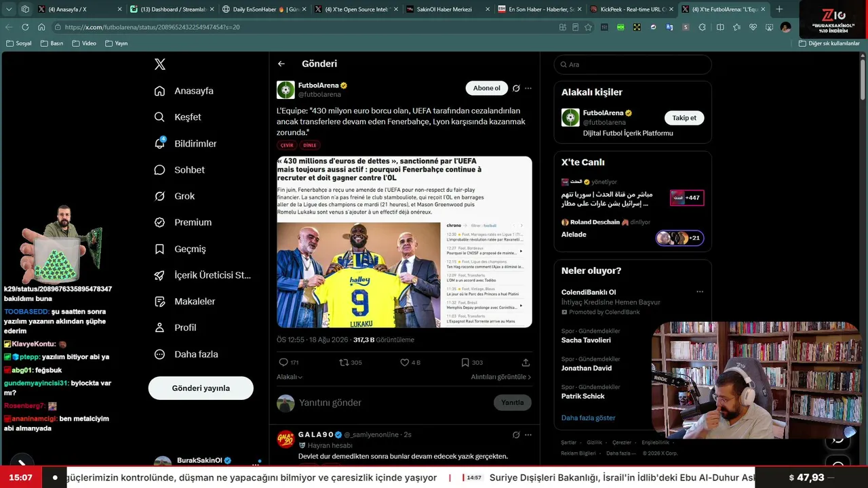Go back using the Gönderi back arrow
Screen dimensions: 868x488
281,64
